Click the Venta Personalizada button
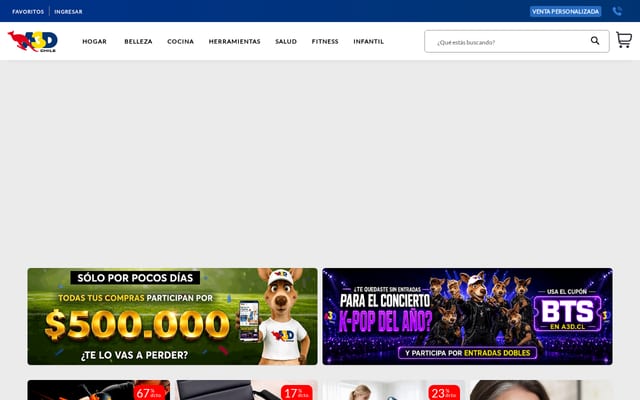Viewport: 640px width, 400px height. click(x=565, y=11)
